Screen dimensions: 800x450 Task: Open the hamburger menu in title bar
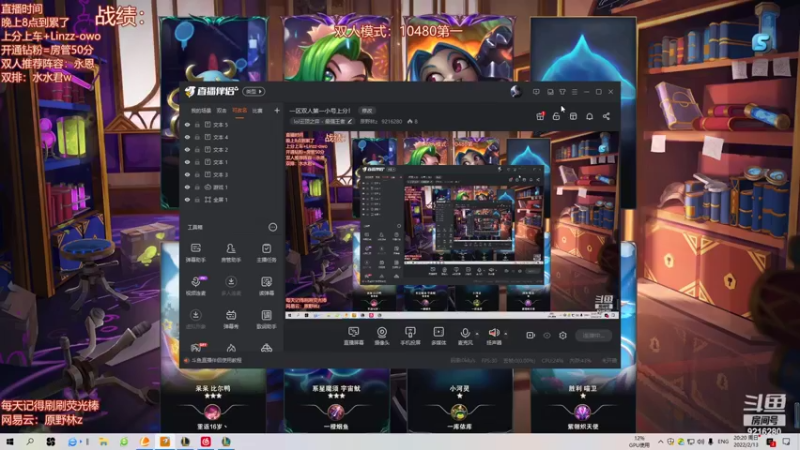tap(574, 92)
